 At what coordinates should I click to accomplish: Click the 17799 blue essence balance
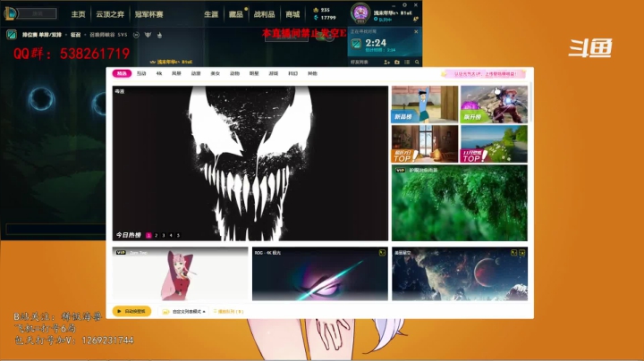325,18
